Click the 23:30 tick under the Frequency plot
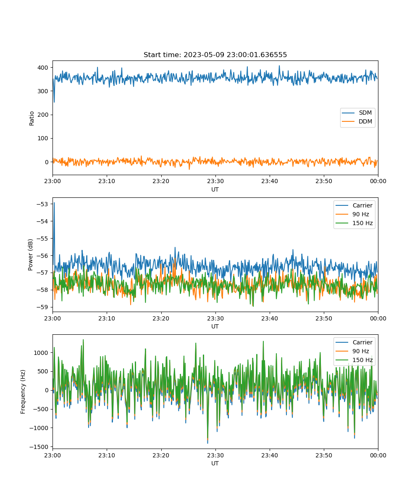This screenshot has width=420, height=504. [x=215, y=455]
